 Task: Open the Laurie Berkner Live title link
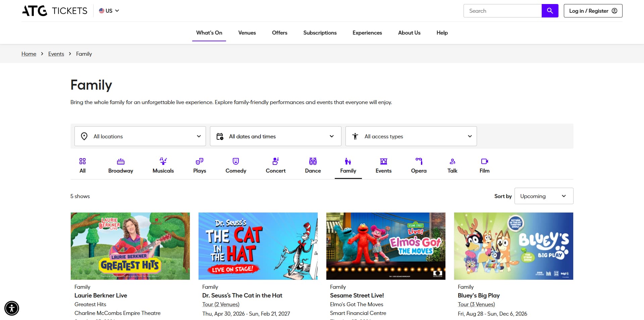[101, 295]
